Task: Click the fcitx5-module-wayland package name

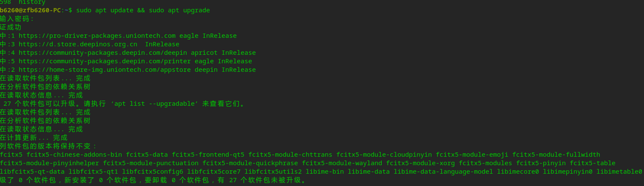Action: [342, 163]
